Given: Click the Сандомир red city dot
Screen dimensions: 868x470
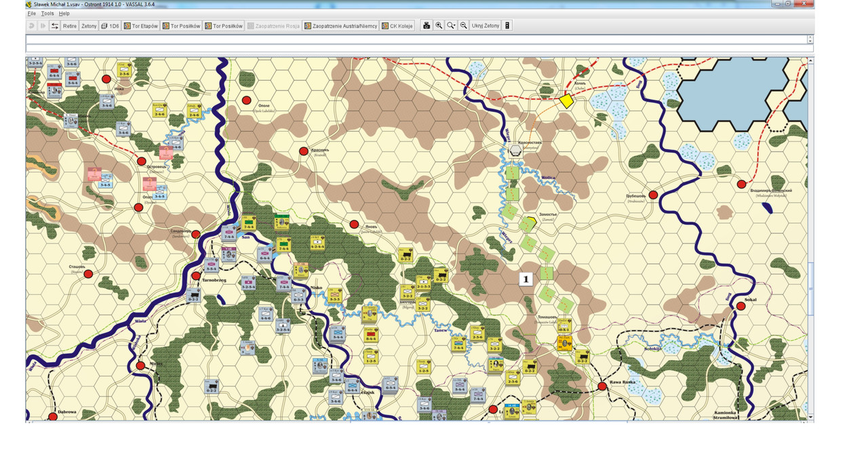Looking at the screenshot, I should tap(196, 234).
